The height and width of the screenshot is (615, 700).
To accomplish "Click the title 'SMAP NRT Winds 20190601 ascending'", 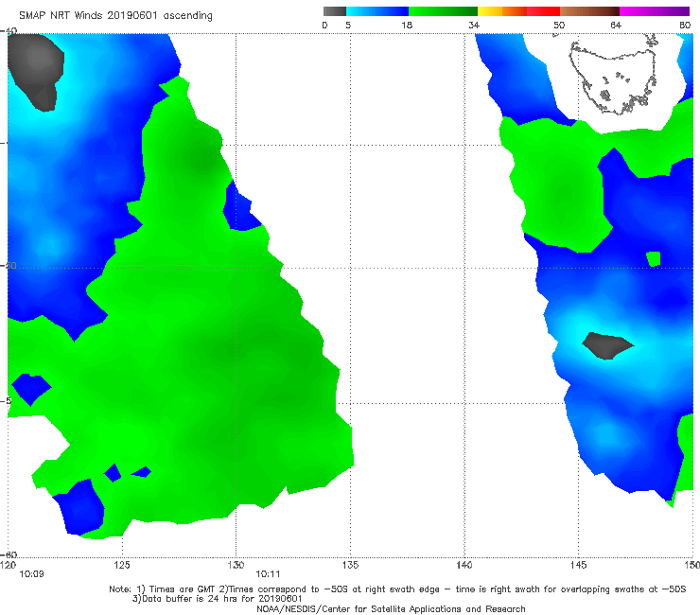I will [x=115, y=15].
